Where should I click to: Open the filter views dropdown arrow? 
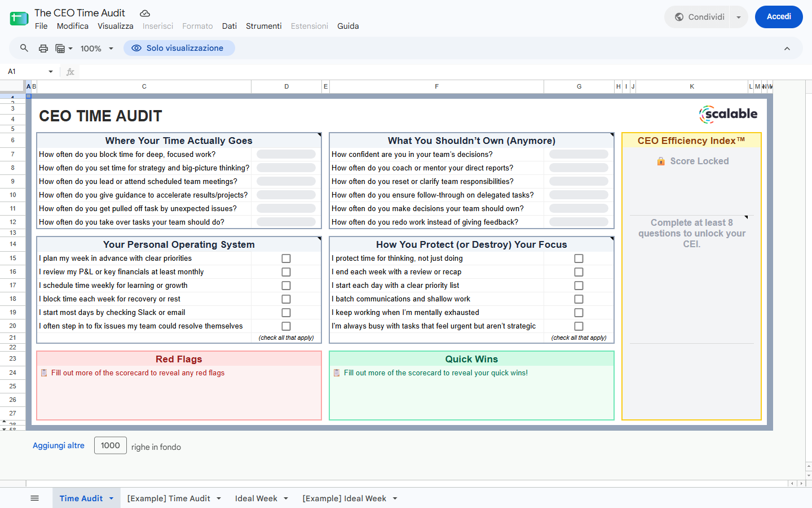coord(70,49)
